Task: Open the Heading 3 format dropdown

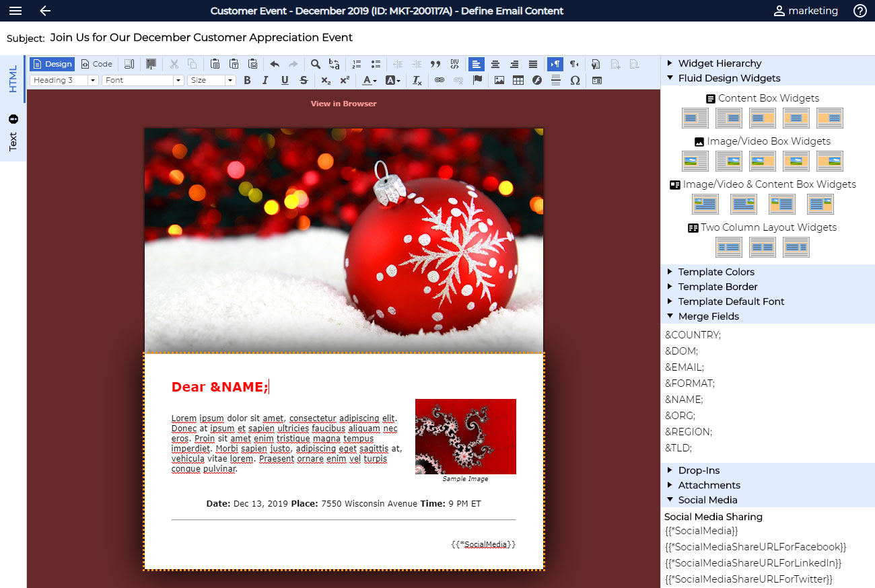Action: (x=64, y=80)
